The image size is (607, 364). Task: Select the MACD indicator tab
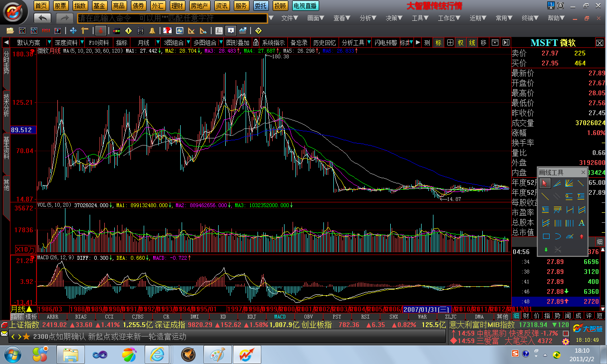point(280,316)
